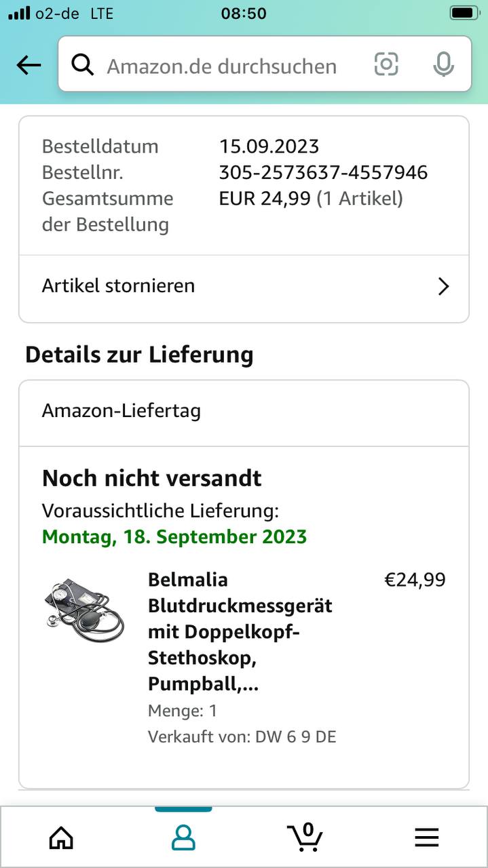Open the blood pressure monitor thumbnail
The height and width of the screenshot is (868, 488).
85,610
